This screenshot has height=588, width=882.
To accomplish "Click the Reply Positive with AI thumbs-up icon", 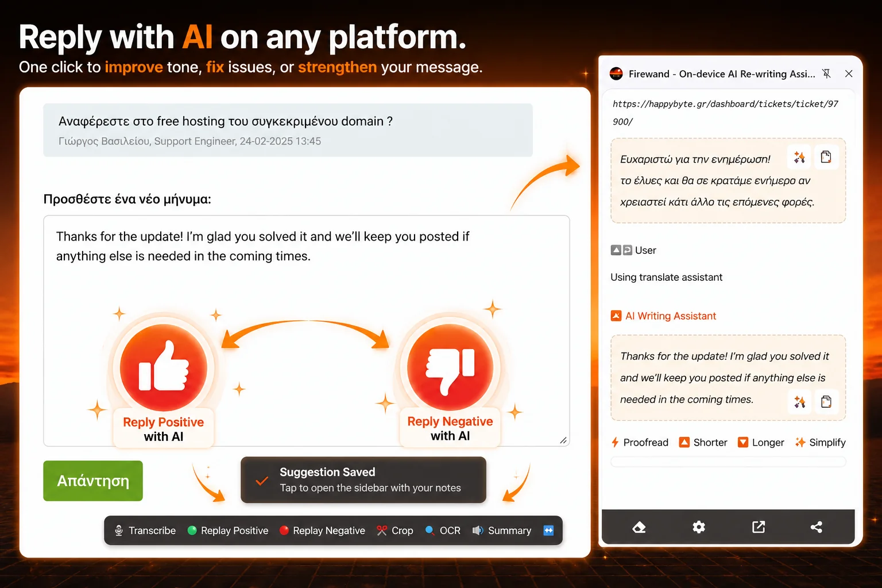I will pyautogui.click(x=163, y=367).
